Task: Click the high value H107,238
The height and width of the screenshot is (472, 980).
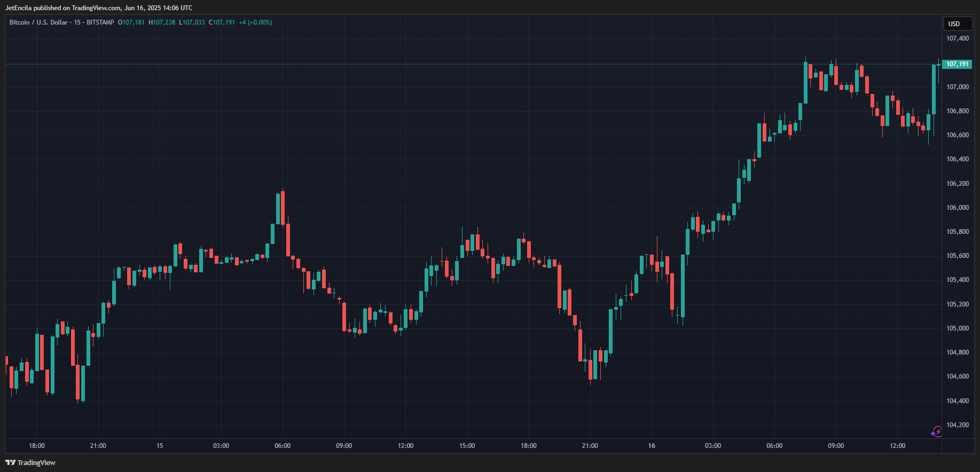Action: [x=162, y=22]
